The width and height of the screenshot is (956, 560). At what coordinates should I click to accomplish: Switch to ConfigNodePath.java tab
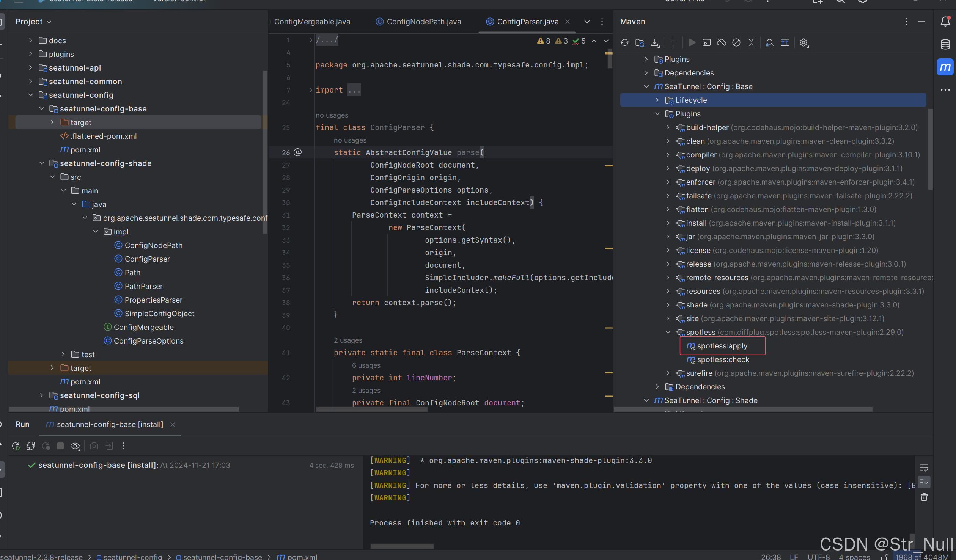(x=423, y=22)
